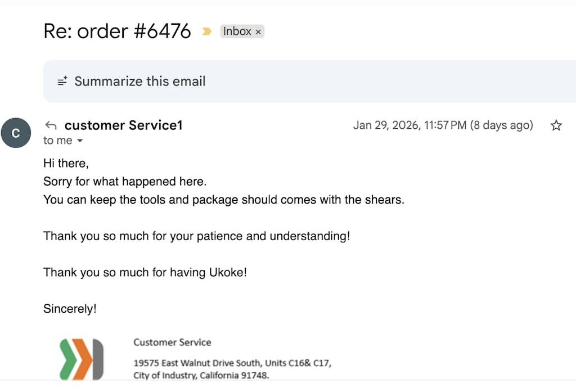
Task: Expand the "to me" recipient details arrow
Action: (x=80, y=141)
